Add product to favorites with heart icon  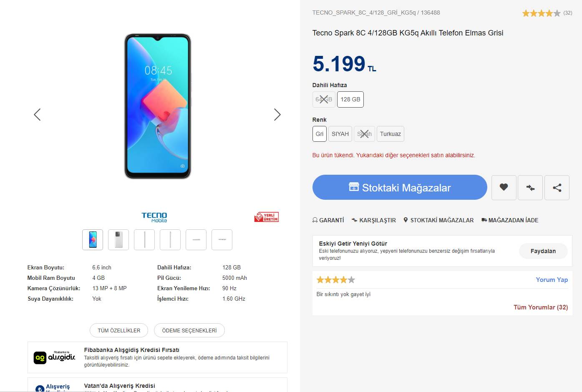pyautogui.click(x=504, y=188)
